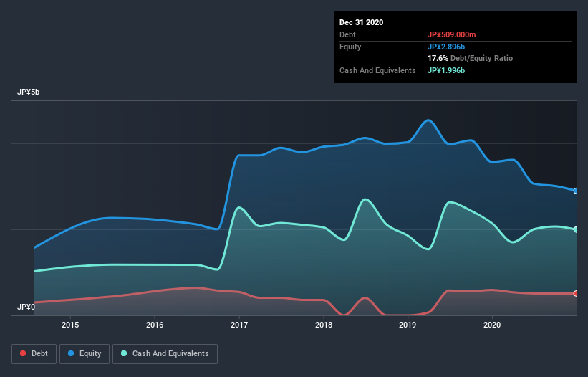
Task: Click Cash And Equivalents label in tooltip
Action: point(377,70)
